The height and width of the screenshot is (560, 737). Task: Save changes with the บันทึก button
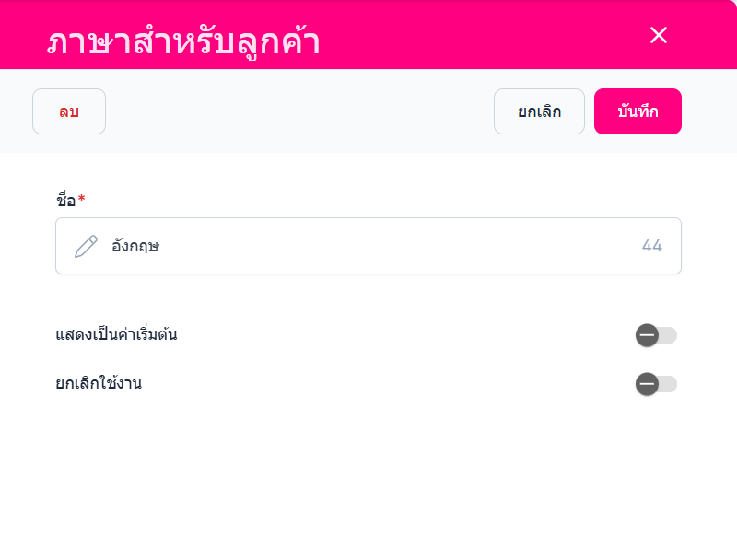click(x=638, y=111)
